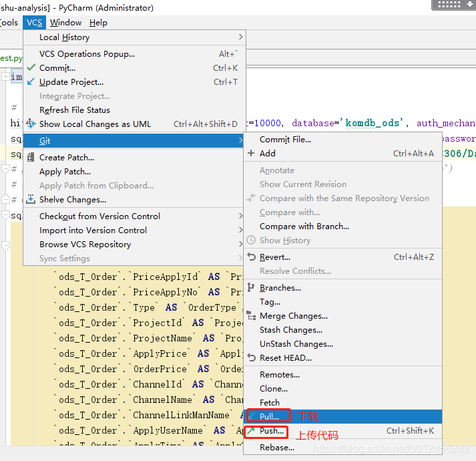Image resolution: width=476 pixels, height=461 pixels.
Task: Click the ods_T_Order ProjectName code line
Action: pyautogui.click(x=149, y=338)
